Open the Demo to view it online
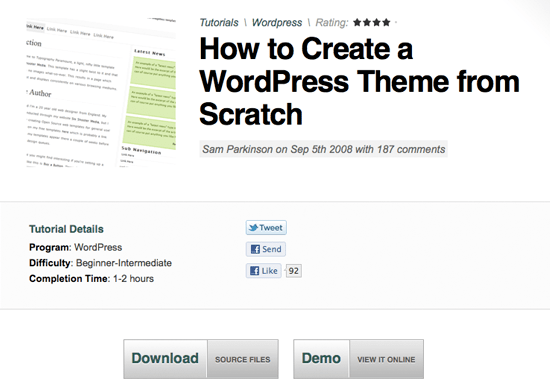The image size is (550, 384). tap(358, 359)
